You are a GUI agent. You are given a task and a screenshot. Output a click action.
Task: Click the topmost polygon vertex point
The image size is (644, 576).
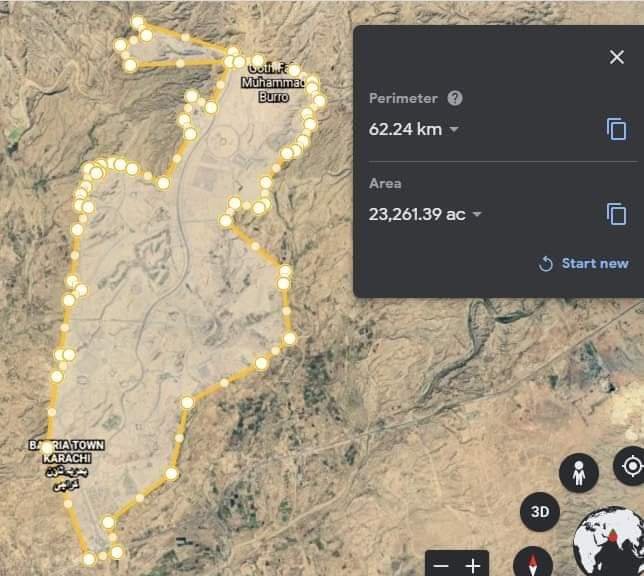(x=138, y=22)
